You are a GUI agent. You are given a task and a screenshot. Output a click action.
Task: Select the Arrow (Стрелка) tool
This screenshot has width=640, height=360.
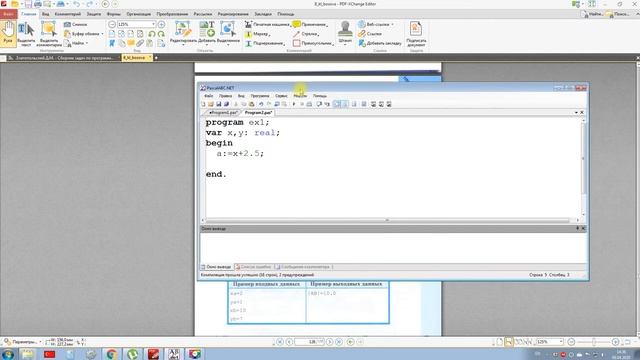(306, 34)
